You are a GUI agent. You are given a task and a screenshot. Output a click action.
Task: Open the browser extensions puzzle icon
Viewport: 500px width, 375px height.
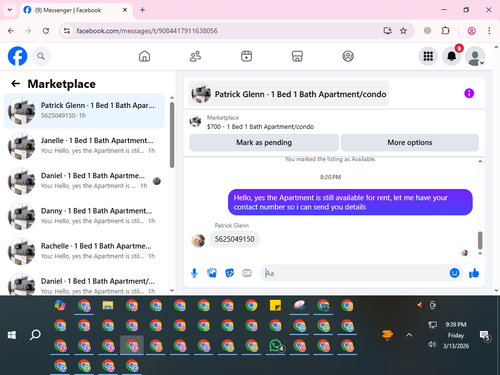point(445,31)
